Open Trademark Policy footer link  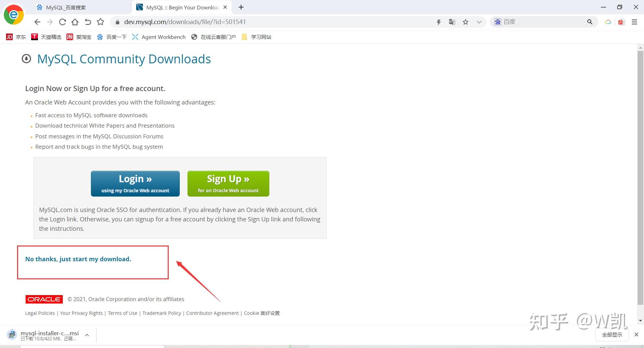tap(162, 313)
